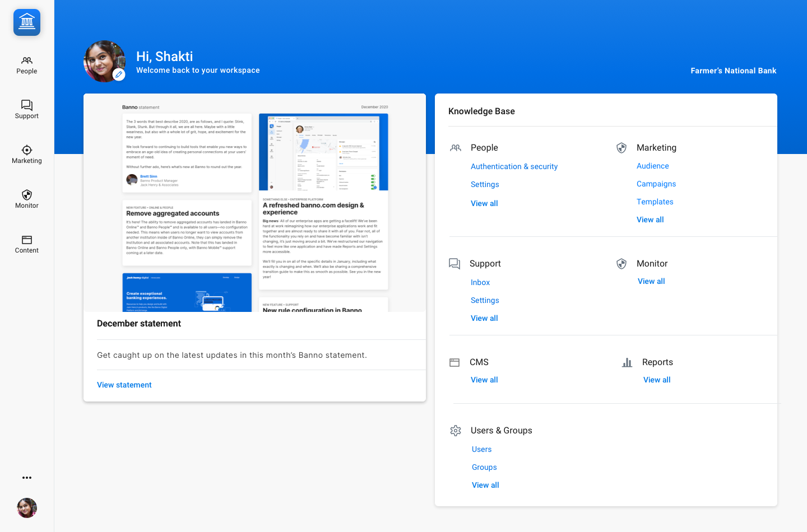Select Monitor shield icon in sidebar
The height and width of the screenshot is (532, 807).
(27, 195)
